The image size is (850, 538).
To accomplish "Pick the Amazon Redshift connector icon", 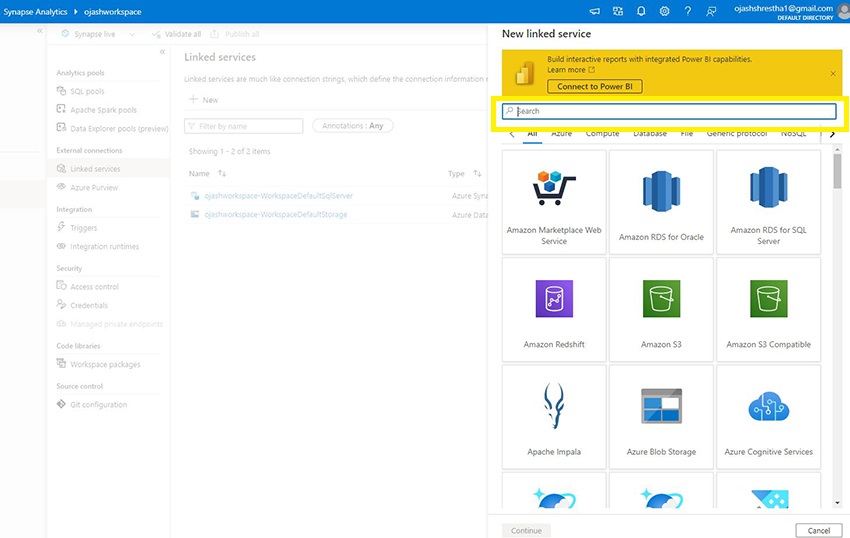I will (x=554, y=299).
